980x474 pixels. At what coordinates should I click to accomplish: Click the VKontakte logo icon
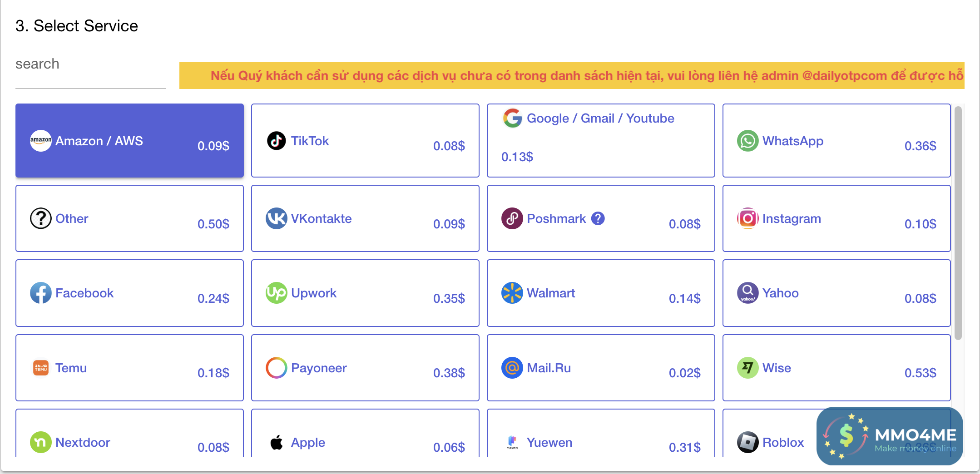[276, 218]
